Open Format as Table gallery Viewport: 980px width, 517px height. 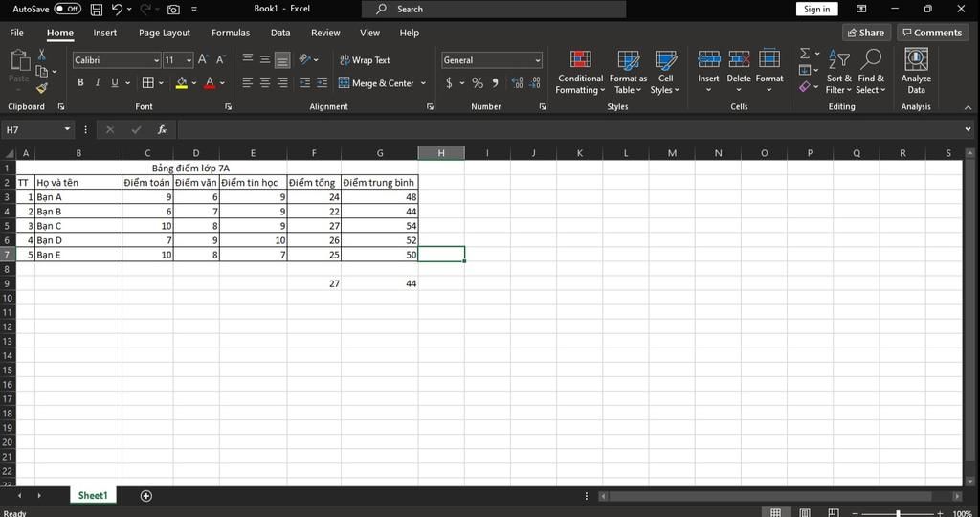[628, 72]
